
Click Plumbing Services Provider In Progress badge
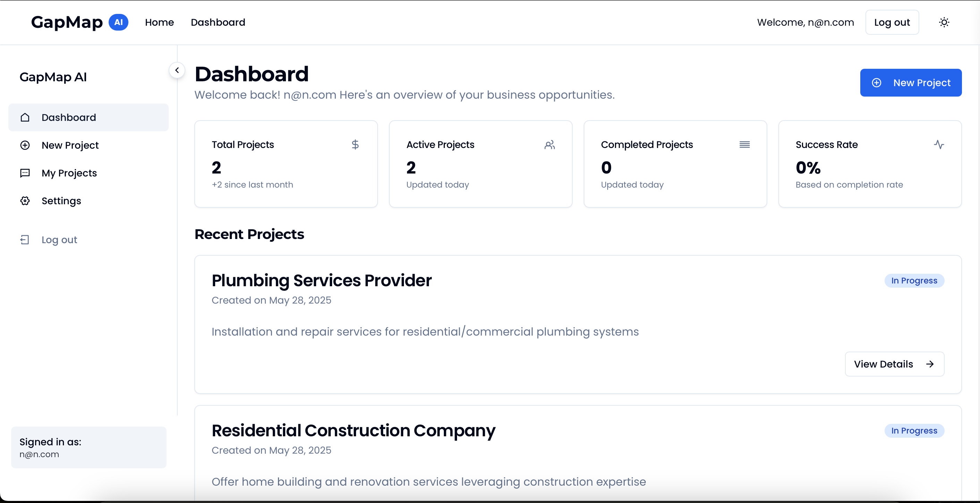914,281
